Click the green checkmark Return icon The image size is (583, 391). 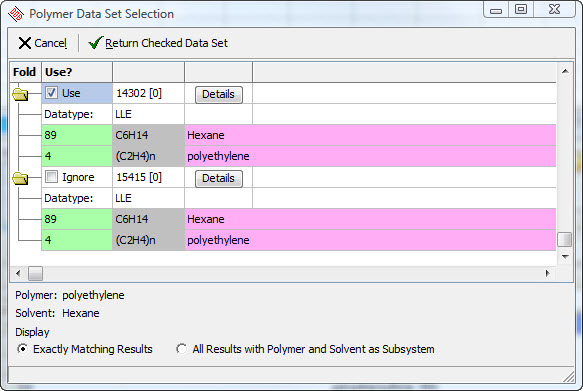(x=95, y=43)
